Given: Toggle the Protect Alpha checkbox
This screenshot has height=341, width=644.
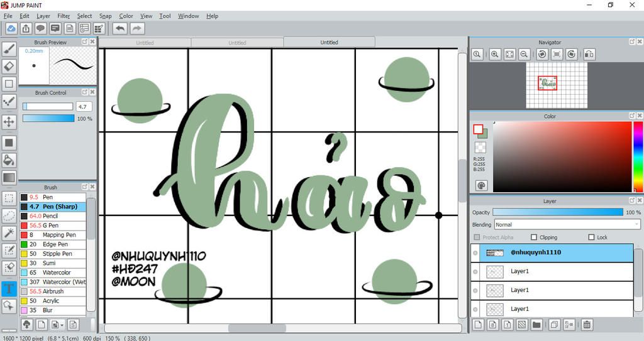Looking at the screenshot, I should (477, 237).
